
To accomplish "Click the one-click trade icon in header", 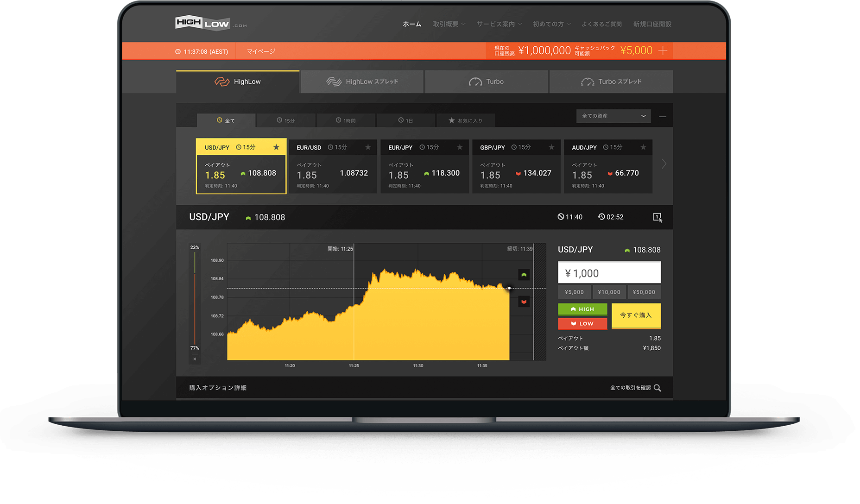I will [658, 217].
